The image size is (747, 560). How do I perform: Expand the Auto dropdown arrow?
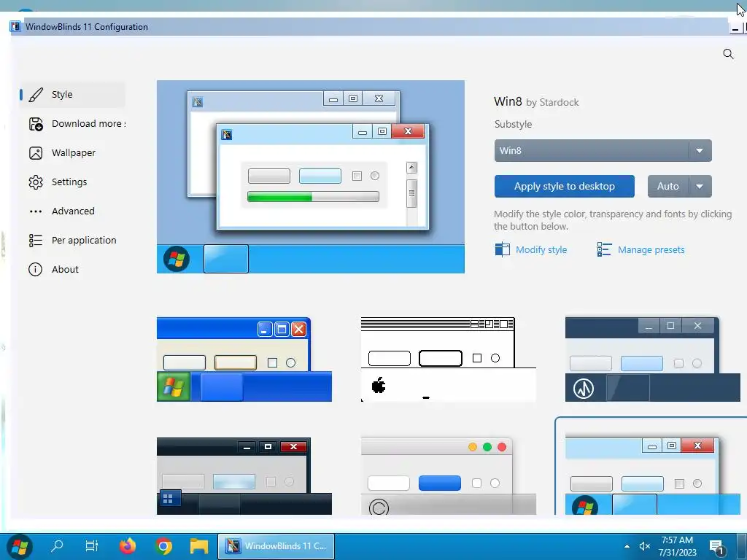click(x=700, y=186)
